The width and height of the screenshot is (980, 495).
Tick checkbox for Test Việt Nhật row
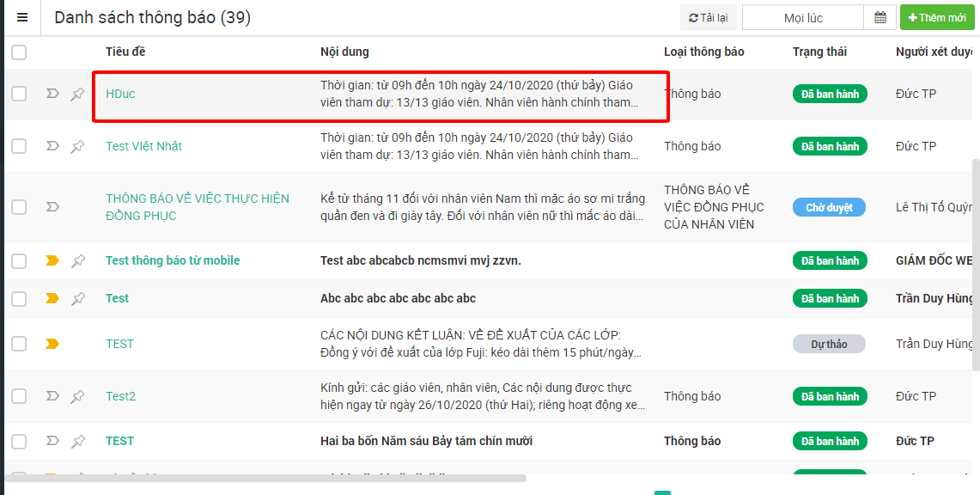19,146
